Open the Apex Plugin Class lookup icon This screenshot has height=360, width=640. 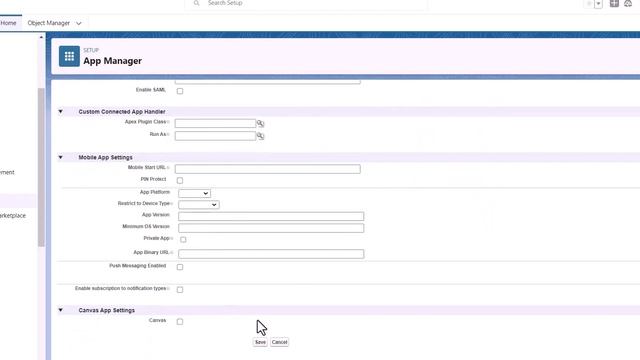(x=260, y=123)
